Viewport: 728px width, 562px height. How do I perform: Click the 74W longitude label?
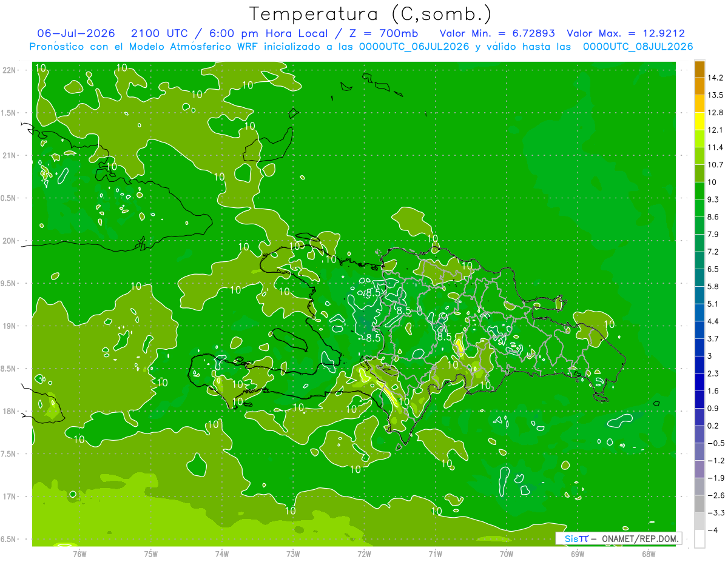[x=222, y=554]
